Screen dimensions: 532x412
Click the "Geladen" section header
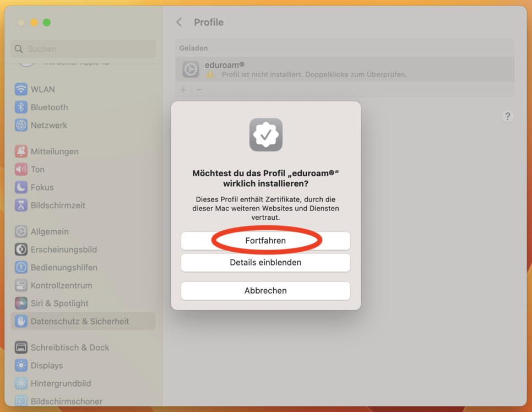pos(193,48)
